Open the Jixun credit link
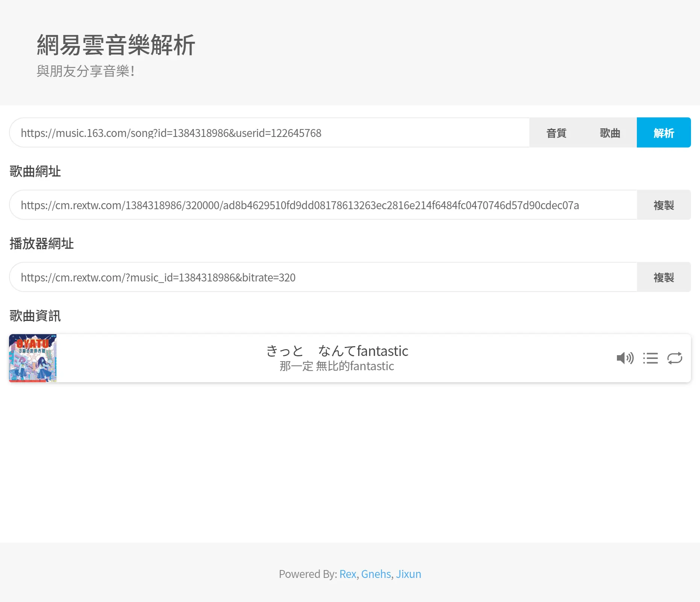The width and height of the screenshot is (700, 602). click(x=408, y=574)
